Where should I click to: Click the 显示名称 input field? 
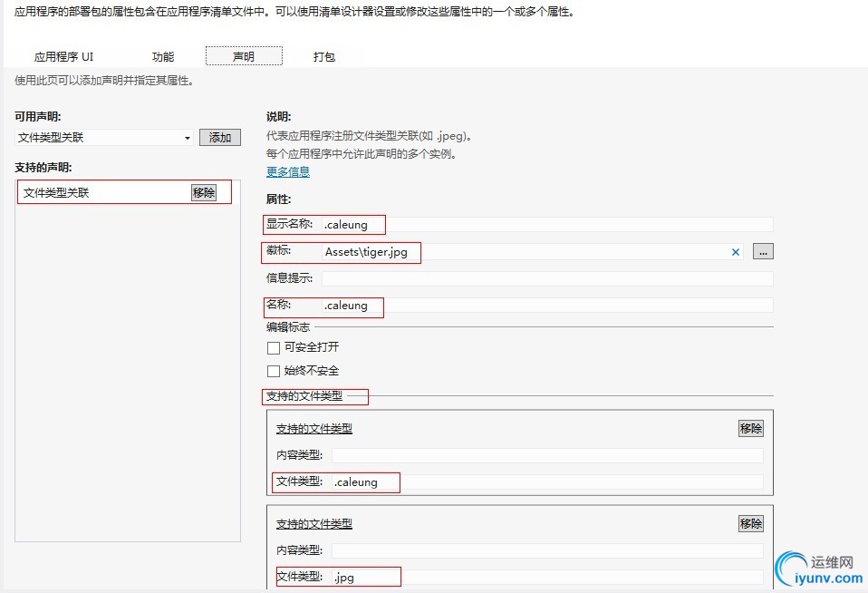click(x=547, y=225)
